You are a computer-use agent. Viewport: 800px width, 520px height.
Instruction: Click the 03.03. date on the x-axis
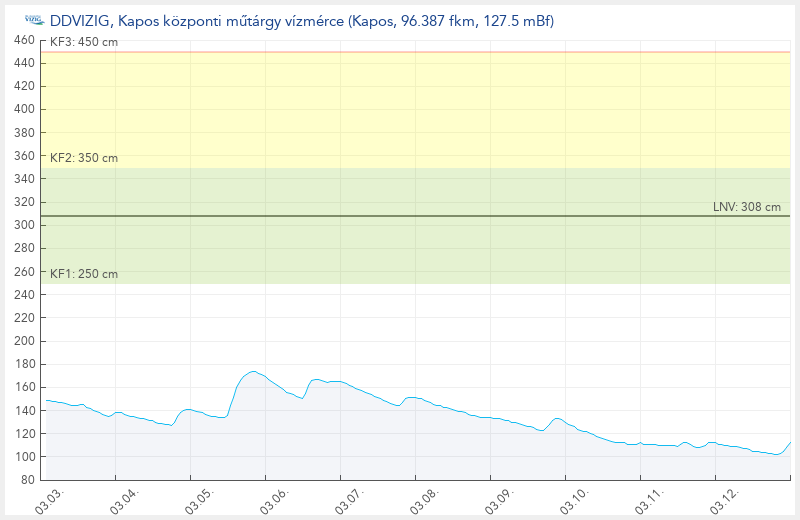pos(49,498)
